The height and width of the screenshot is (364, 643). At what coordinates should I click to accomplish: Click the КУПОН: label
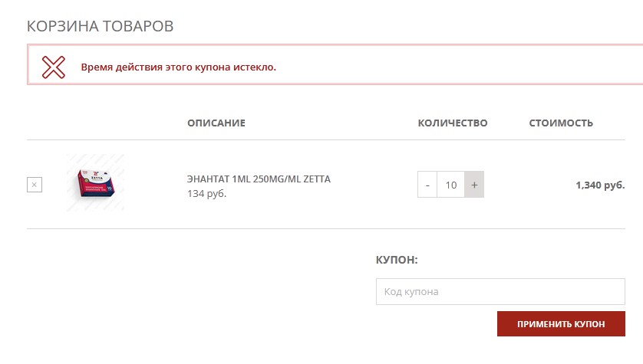(396, 260)
